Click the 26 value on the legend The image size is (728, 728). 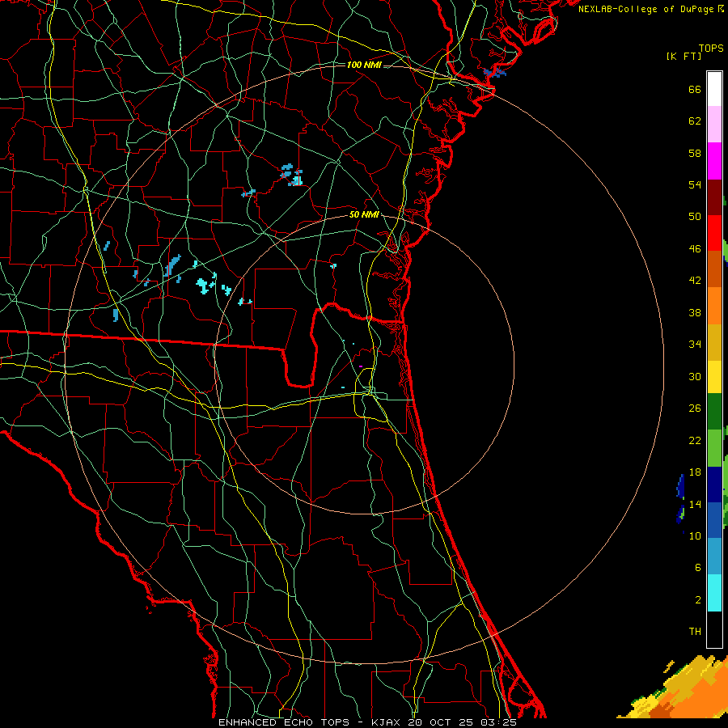(695, 408)
